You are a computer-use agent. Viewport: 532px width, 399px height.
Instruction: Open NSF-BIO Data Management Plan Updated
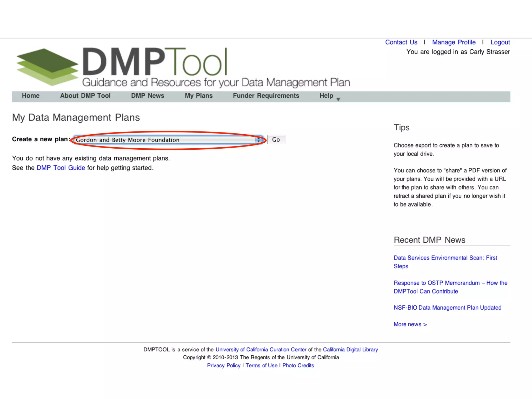pyautogui.click(x=447, y=308)
